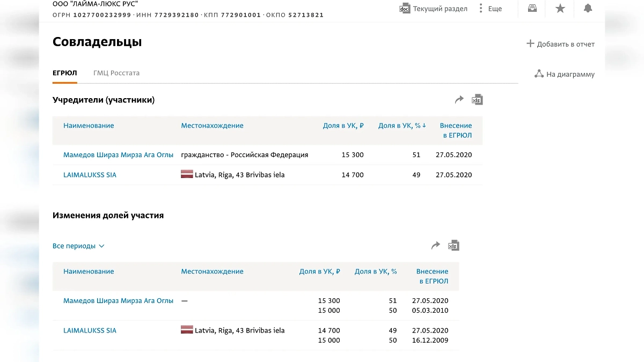Share the founders table via arrow icon

459,100
